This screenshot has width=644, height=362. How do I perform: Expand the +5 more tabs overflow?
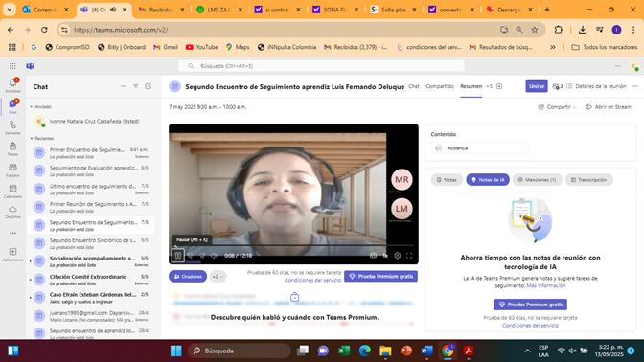point(489,86)
